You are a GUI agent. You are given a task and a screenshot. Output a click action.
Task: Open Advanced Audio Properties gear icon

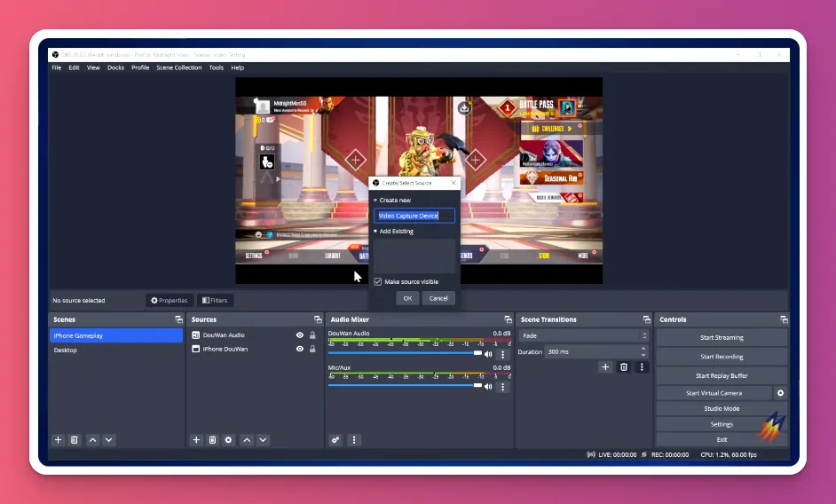click(x=335, y=440)
